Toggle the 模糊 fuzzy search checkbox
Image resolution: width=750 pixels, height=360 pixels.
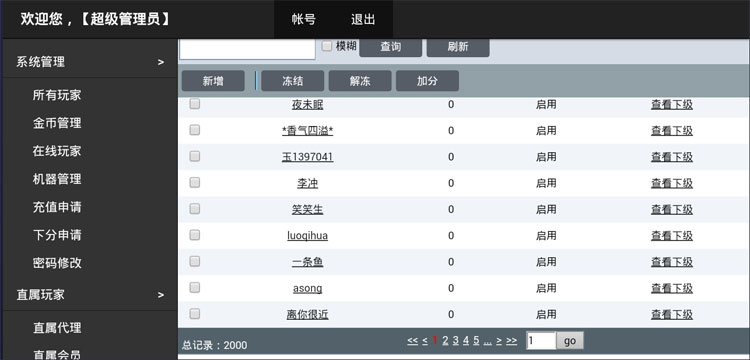[327, 46]
